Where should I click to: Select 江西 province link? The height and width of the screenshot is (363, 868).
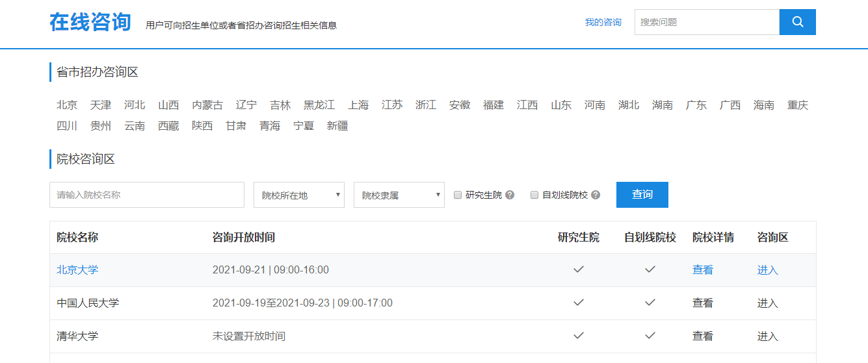pyautogui.click(x=527, y=105)
